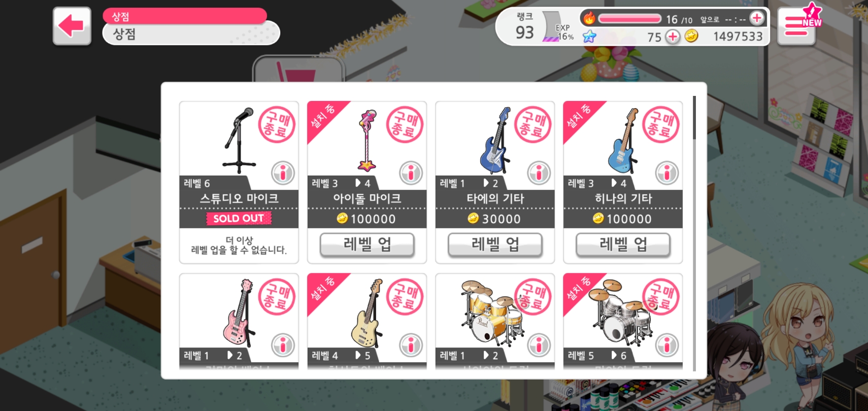Viewport: 868px width, 411px height.
Task: Open info for the silver drum set
Action: point(666,345)
